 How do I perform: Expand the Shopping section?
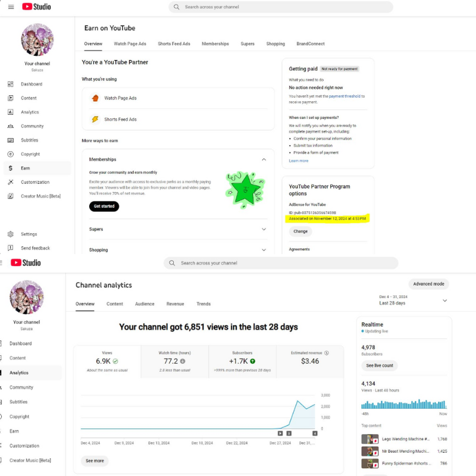coord(264,250)
